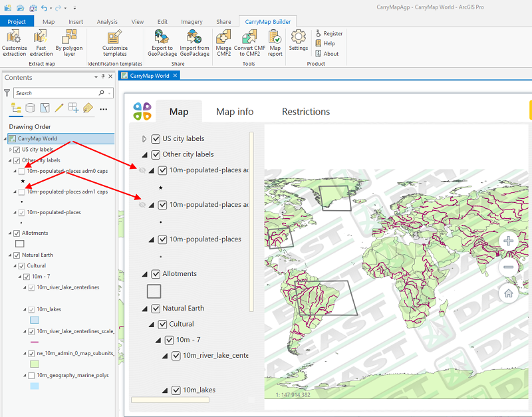Close the CarryMap World view tab
Image resolution: width=532 pixels, height=417 pixels.
[175, 76]
